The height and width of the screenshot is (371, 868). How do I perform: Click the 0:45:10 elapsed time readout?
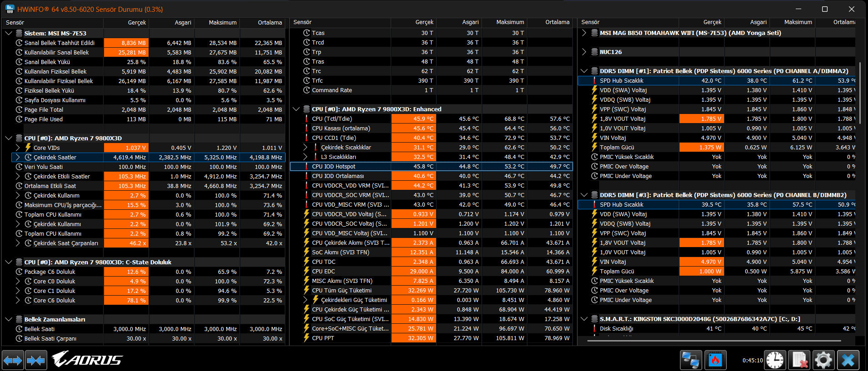click(753, 361)
